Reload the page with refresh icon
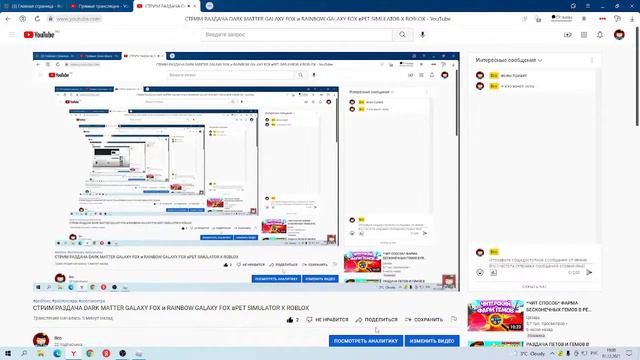This screenshot has width=640, height=360. pos(37,19)
